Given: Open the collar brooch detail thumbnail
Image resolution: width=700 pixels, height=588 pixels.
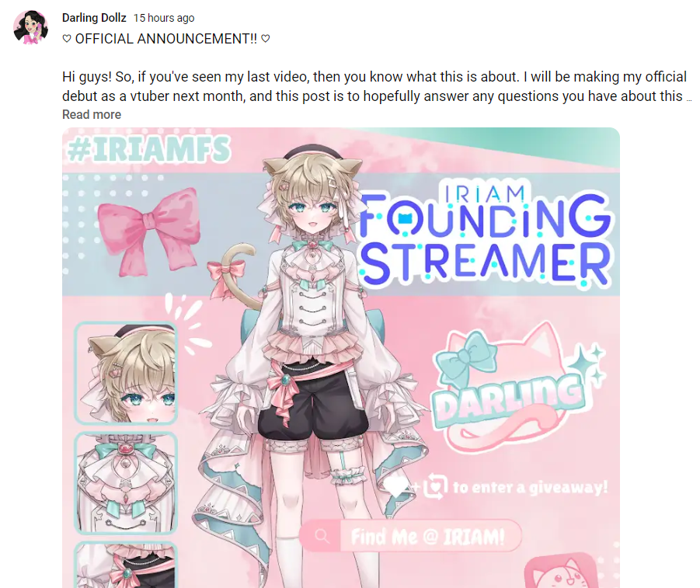Looking at the screenshot, I should [126, 483].
